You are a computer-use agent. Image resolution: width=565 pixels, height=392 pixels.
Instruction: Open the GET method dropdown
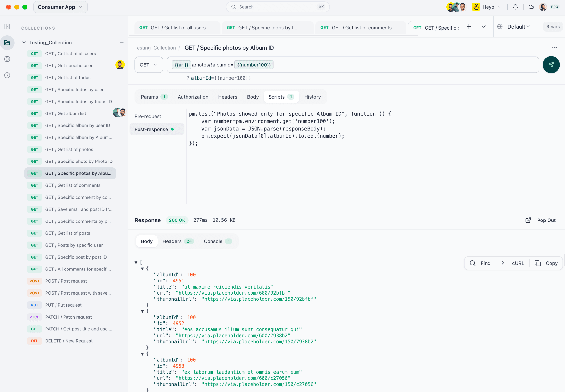(148, 65)
